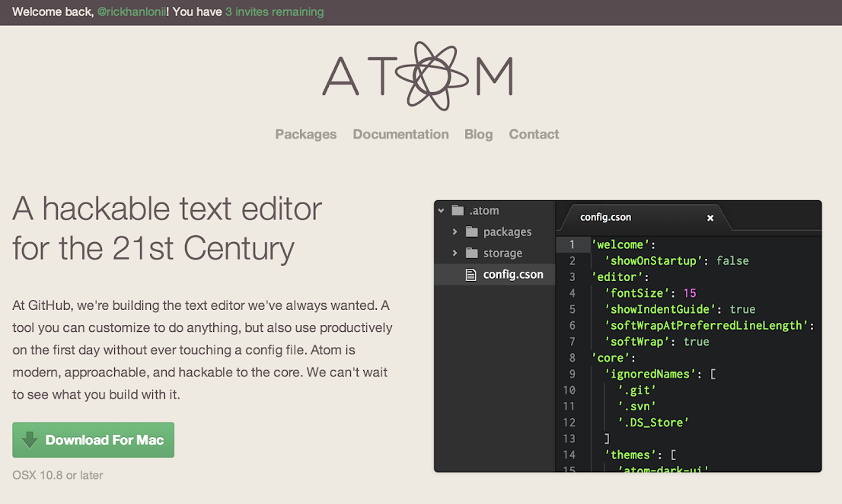This screenshot has height=504, width=842.
Task: Click the 'softWrapAtPreferredLineLength' key
Action: [x=706, y=325]
